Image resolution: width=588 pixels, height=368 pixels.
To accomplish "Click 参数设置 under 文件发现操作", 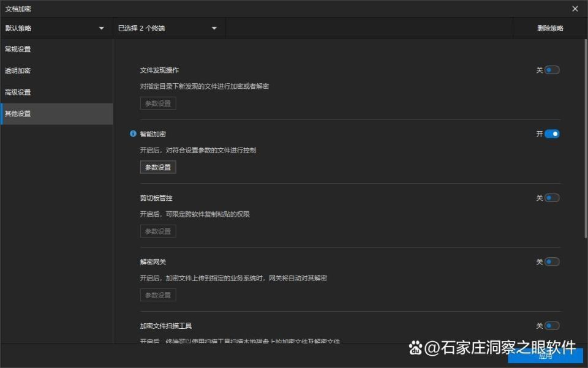I will click(x=158, y=103).
